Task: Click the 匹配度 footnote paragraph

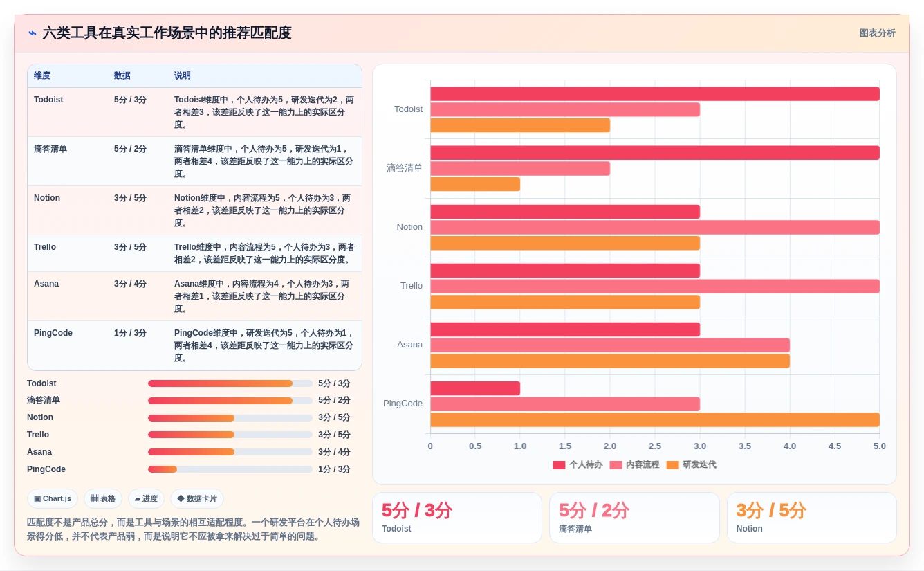Action: pyautogui.click(x=193, y=529)
